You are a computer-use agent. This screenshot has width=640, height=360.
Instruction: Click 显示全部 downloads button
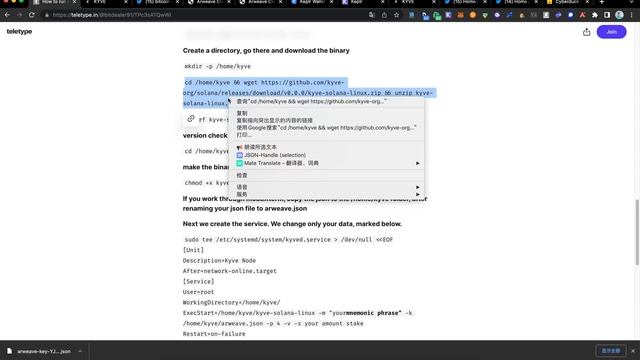(611, 351)
